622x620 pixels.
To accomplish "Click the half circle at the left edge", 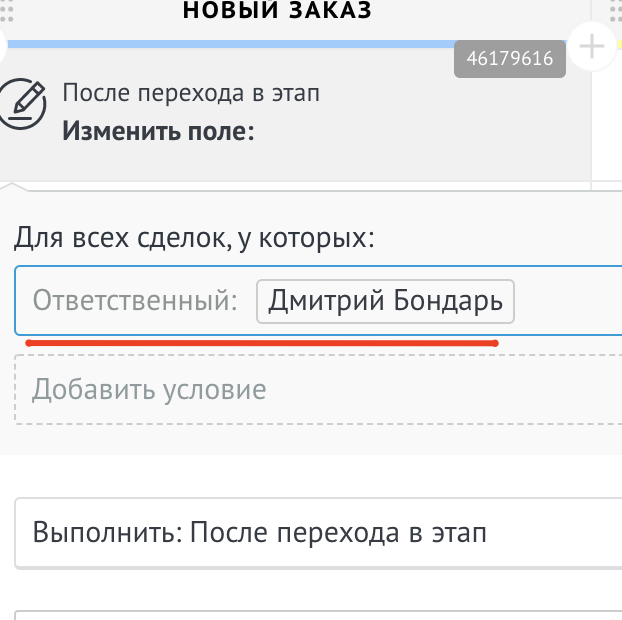I will (x=3, y=47).
